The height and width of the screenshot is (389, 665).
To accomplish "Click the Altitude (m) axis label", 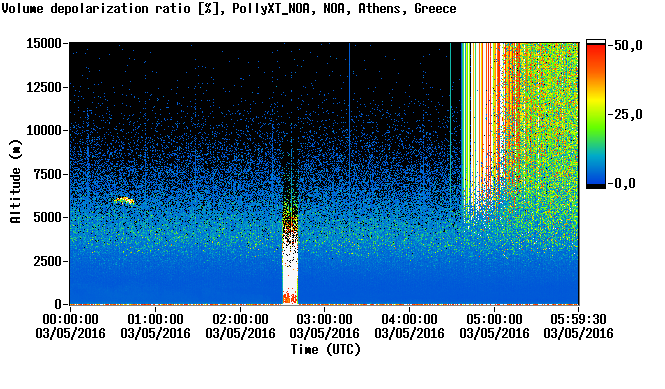I will point(16,181).
